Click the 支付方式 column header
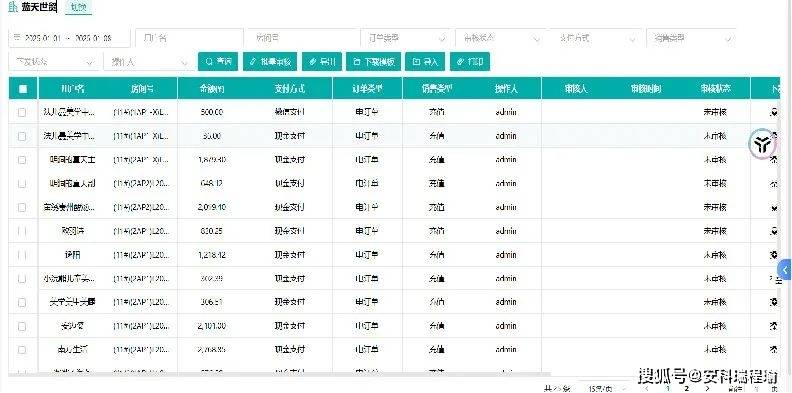 tap(289, 89)
